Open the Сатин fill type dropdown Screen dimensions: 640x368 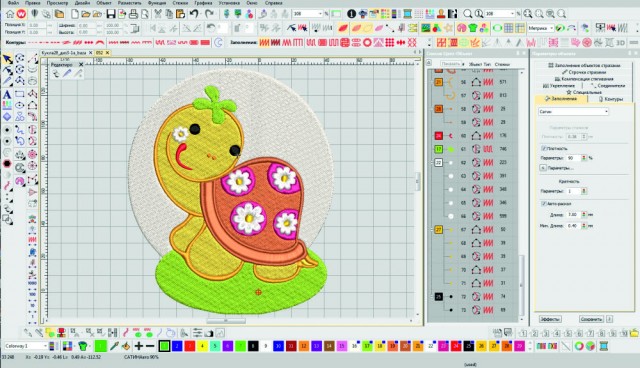573,111
